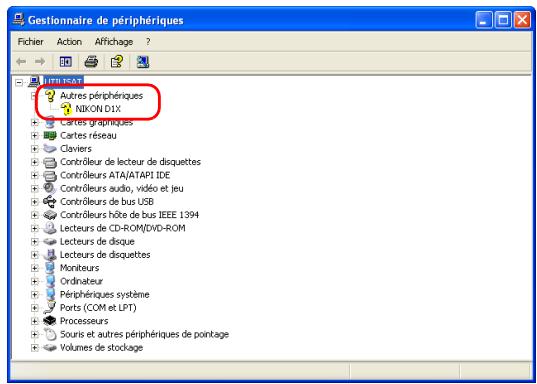Click the IEEE 1394 host controller icon
The width and height of the screenshot is (537, 384).
pyautogui.click(x=50, y=215)
